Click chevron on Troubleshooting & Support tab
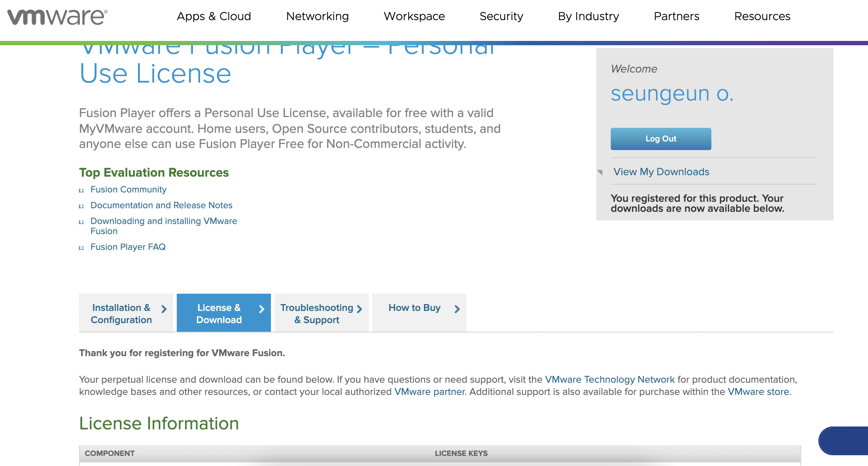Screen dimensions: 868x466 point(360,309)
